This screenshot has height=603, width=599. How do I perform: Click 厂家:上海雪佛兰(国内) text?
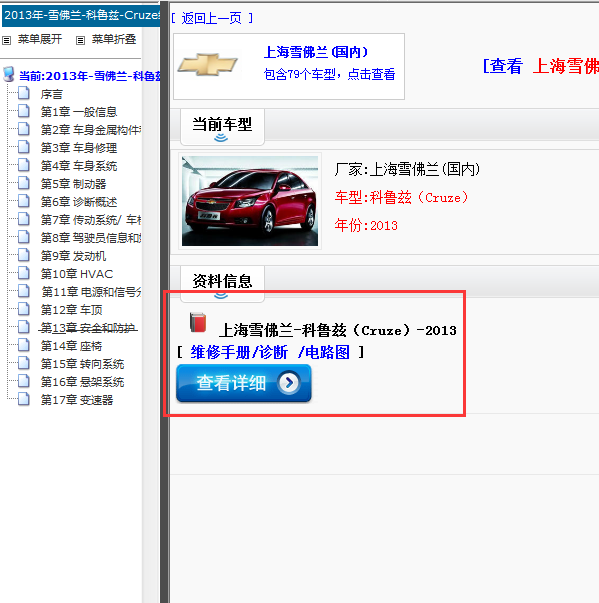click(407, 169)
